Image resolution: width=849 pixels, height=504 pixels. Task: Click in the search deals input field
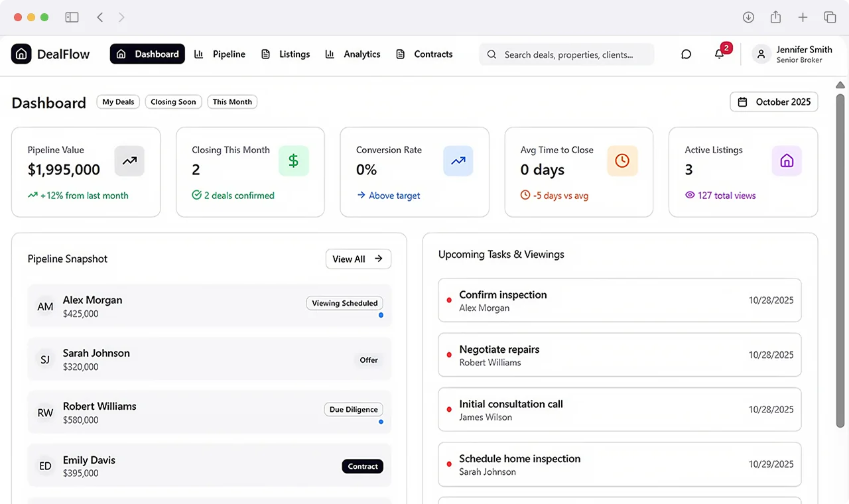566,54
